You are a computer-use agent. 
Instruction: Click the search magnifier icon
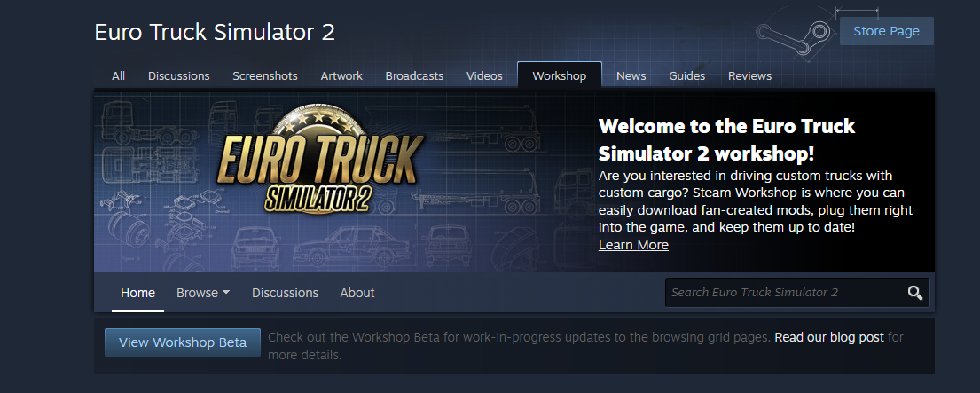click(x=915, y=293)
